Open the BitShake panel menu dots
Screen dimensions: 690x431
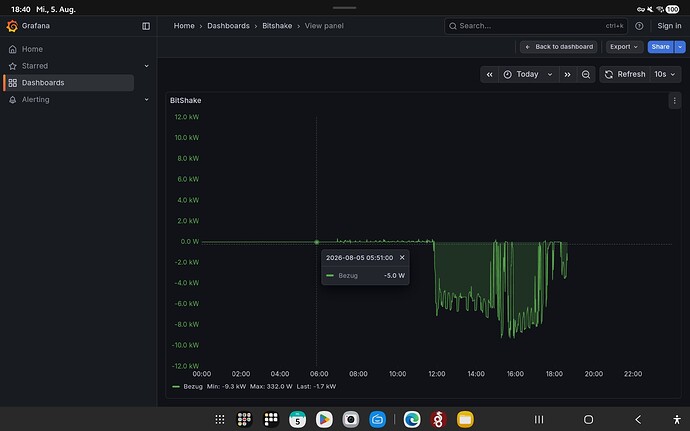(675, 101)
